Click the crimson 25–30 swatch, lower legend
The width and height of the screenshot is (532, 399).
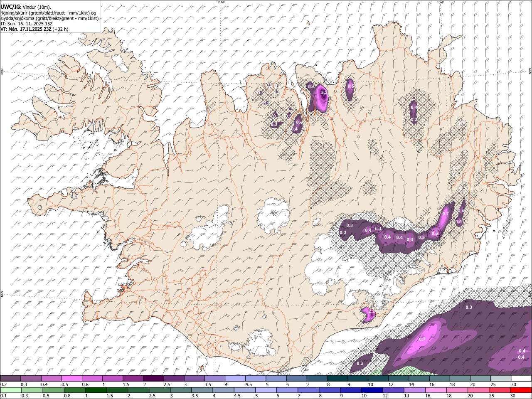tap(499, 390)
